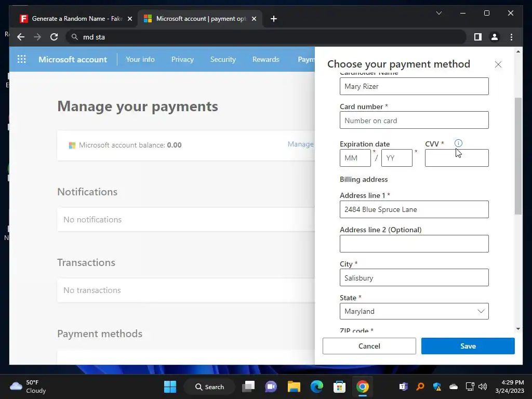Open a new browser tab
This screenshot has width=532, height=399.
(x=273, y=19)
